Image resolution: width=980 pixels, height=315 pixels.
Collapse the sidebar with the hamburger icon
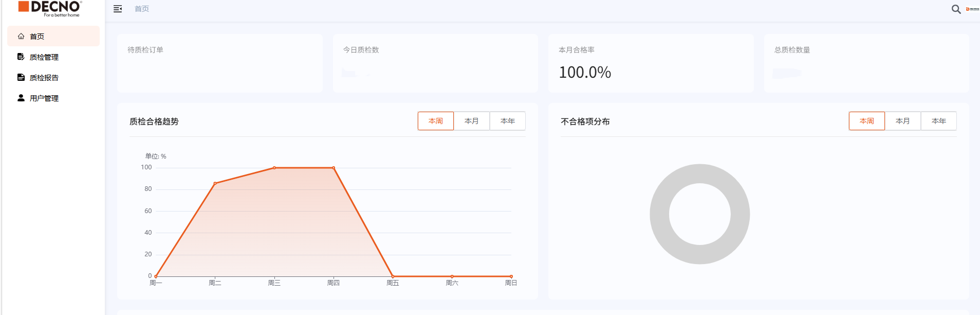(x=118, y=9)
